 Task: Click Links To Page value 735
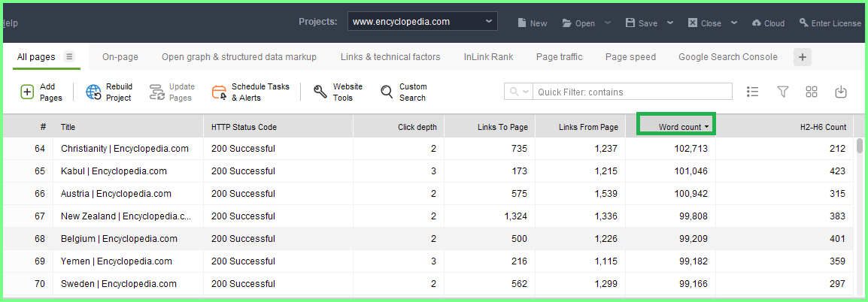click(x=519, y=149)
